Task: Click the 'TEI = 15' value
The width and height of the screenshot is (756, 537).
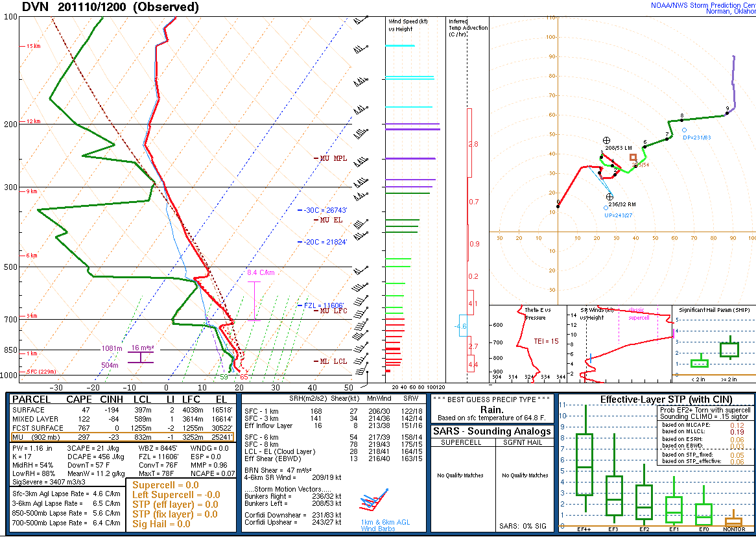Action: (x=546, y=341)
